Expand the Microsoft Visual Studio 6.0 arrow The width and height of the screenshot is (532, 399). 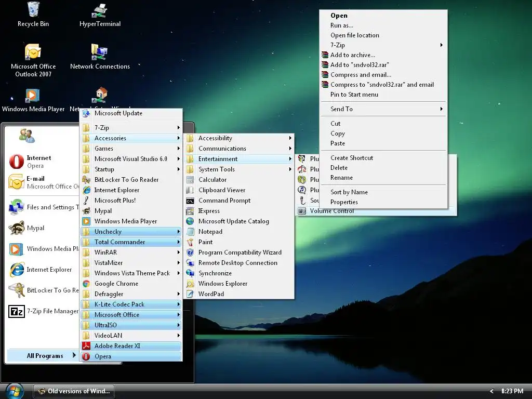179,159
